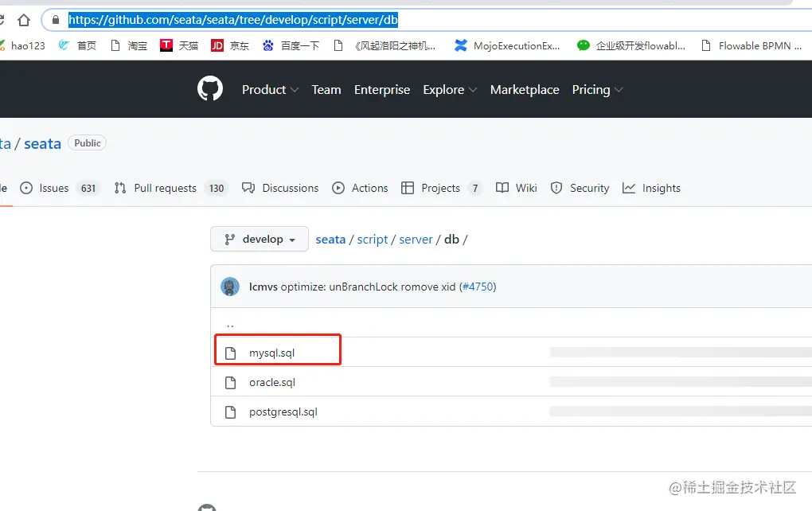Open the postgresql.sql file
Viewport: 812px width, 511px height.
(283, 412)
